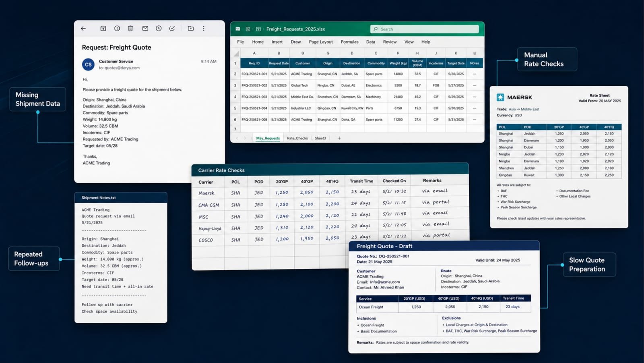Select the Global Tech customer cell
Image resolution: width=644 pixels, height=363 pixels.
tap(303, 85)
